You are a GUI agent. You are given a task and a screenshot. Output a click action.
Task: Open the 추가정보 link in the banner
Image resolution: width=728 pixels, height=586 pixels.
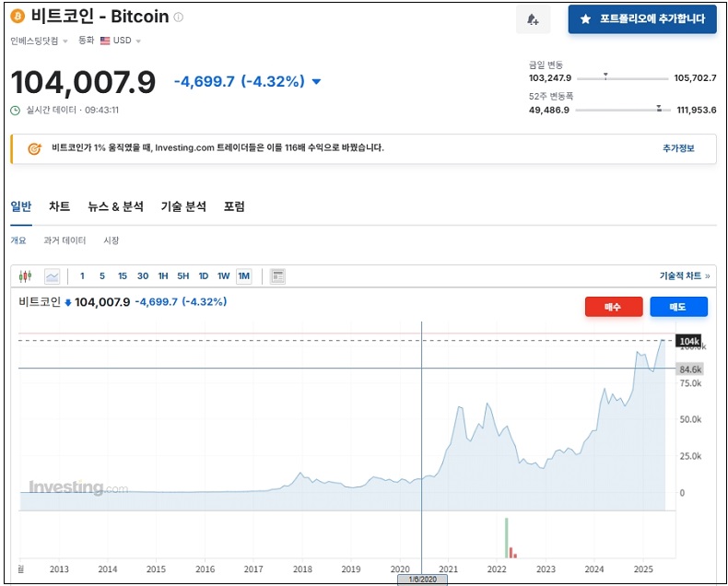tap(678, 148)
